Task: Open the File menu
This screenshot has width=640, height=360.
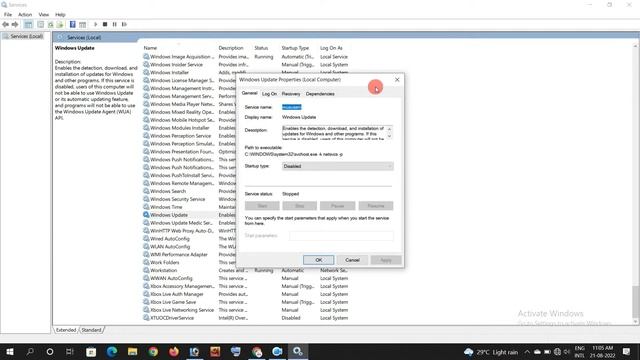Action: (x=8, y=14)
